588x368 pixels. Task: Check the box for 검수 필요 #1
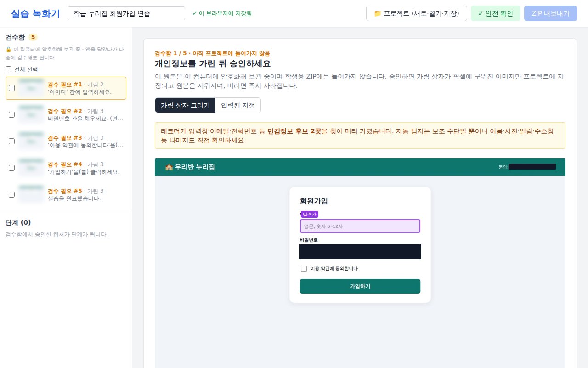click(12, 88)
